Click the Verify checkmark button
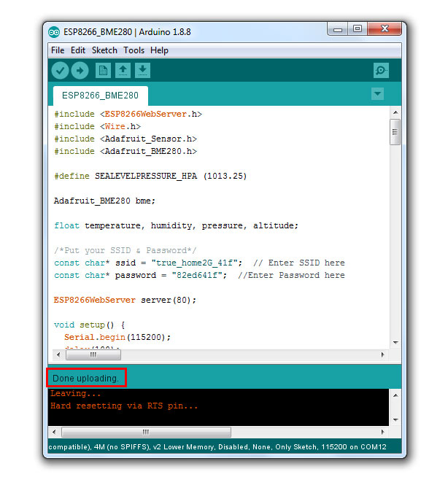The width and height of the screenshot is (448, 496). click(60, 70)
